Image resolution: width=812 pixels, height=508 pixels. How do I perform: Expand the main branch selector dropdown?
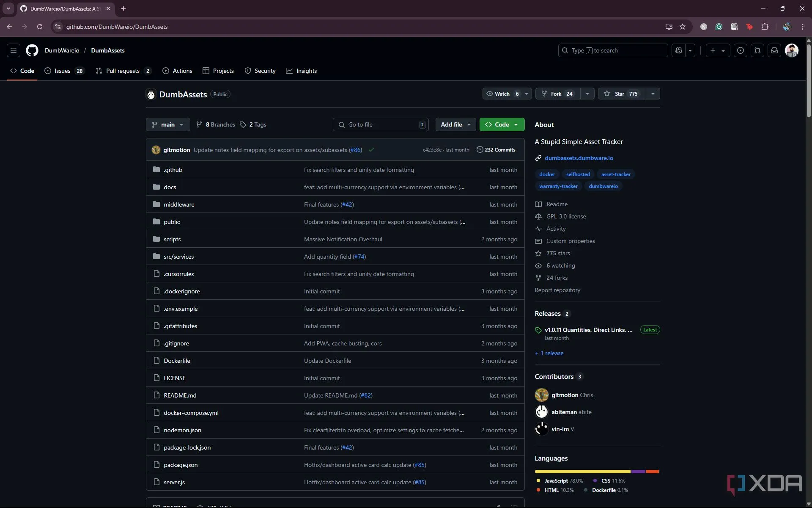coord(168,124)
